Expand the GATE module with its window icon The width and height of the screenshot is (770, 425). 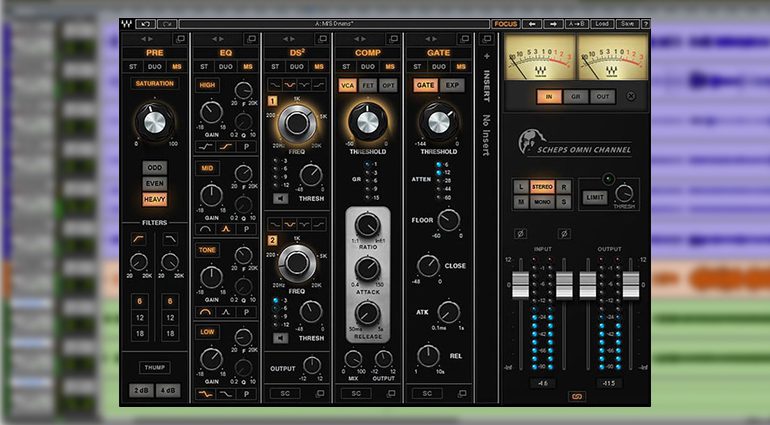[464, 39]
